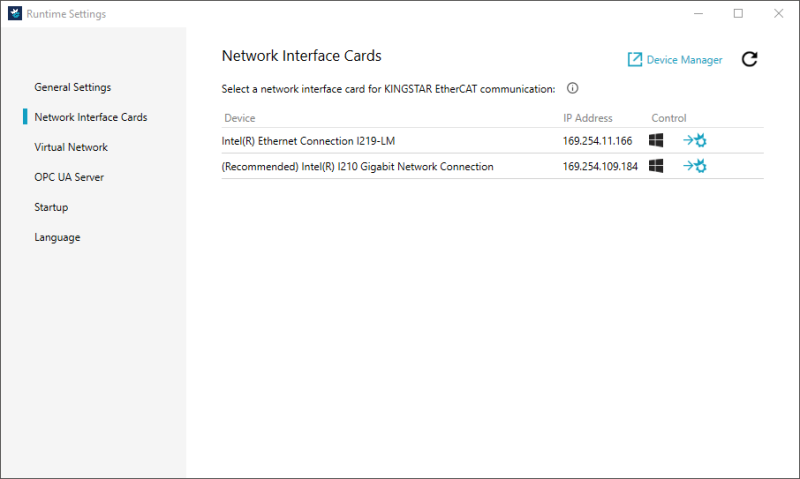Click Windows icon for I210 Gigabit adapter
Viewport: 800px width, 479px height.
click(656, 166)
